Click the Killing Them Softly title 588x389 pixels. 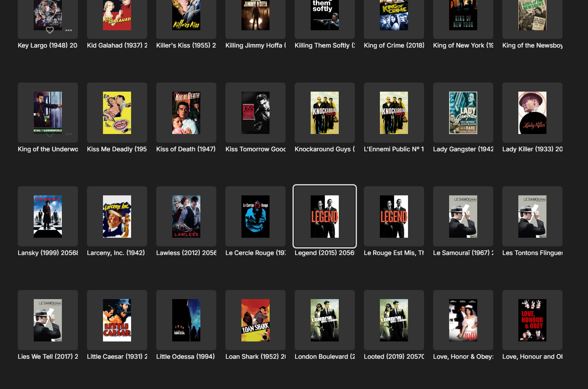(x=325, y=45)
